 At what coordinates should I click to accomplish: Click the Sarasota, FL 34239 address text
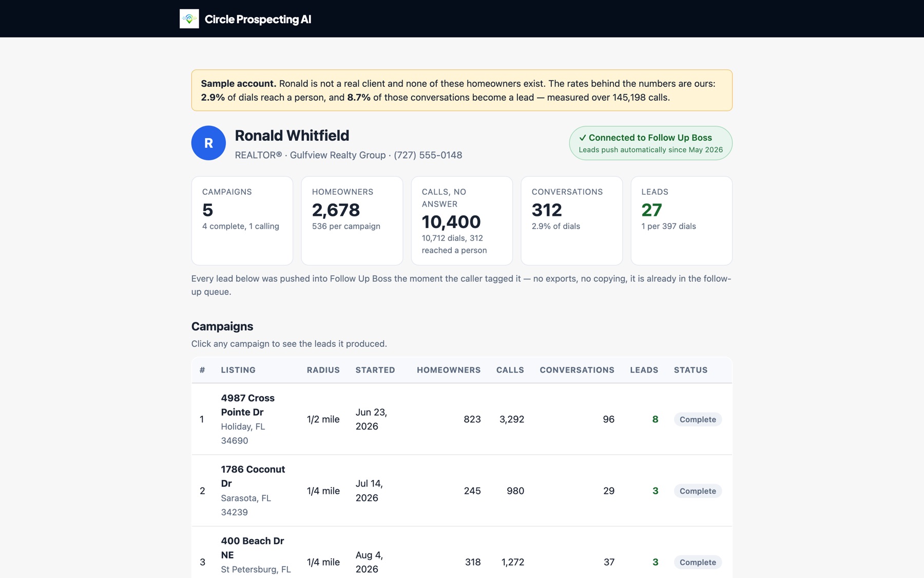tap(246, 505)
